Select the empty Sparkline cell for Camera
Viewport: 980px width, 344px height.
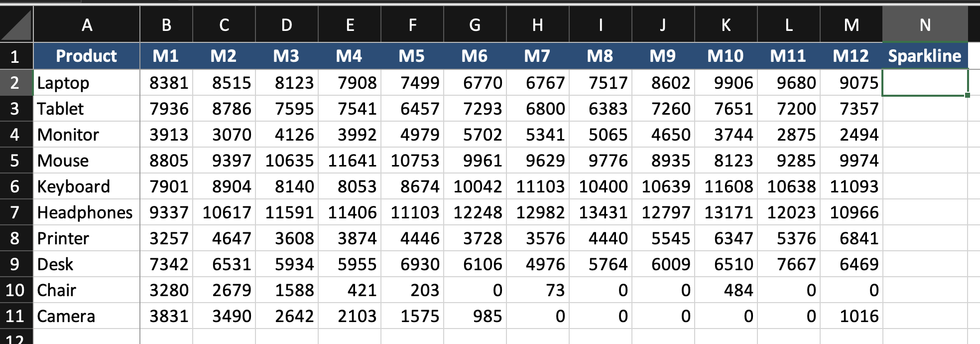[x=925, y=316]
